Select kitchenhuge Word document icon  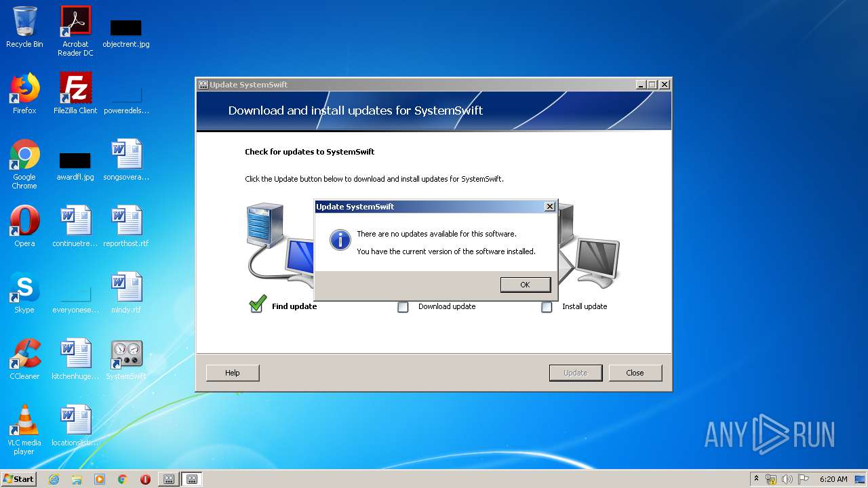click(75, 359)
